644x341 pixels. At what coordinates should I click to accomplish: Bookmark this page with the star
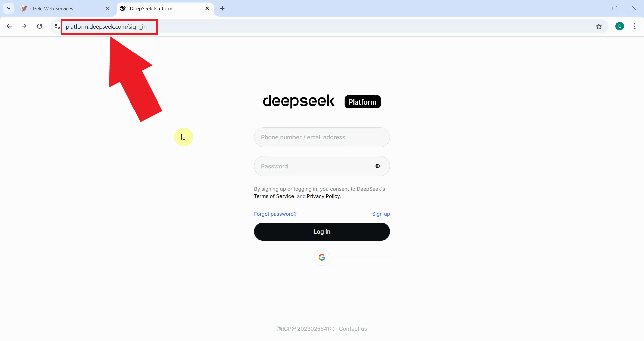[599, 27]
